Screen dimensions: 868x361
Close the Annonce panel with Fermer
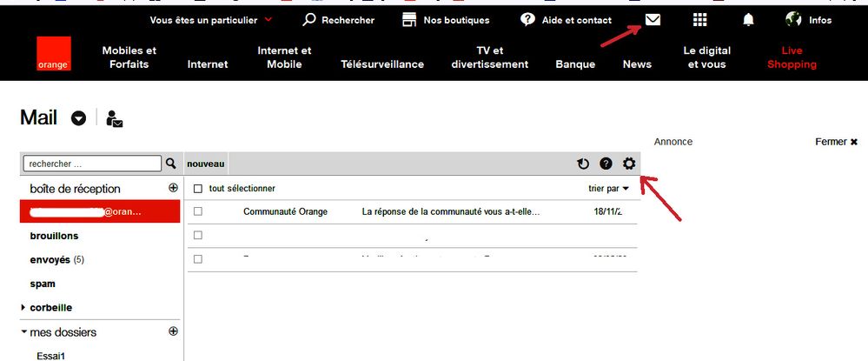(836, 142)
